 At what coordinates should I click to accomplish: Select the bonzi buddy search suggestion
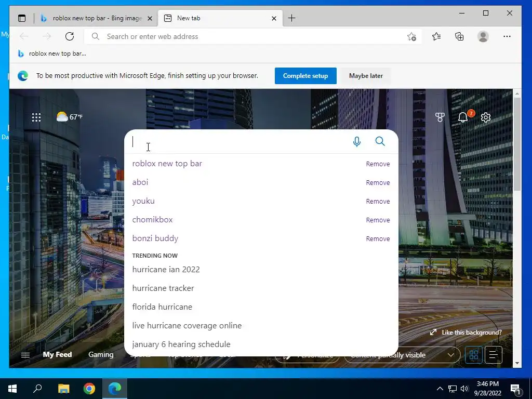(x=155, y=238)
